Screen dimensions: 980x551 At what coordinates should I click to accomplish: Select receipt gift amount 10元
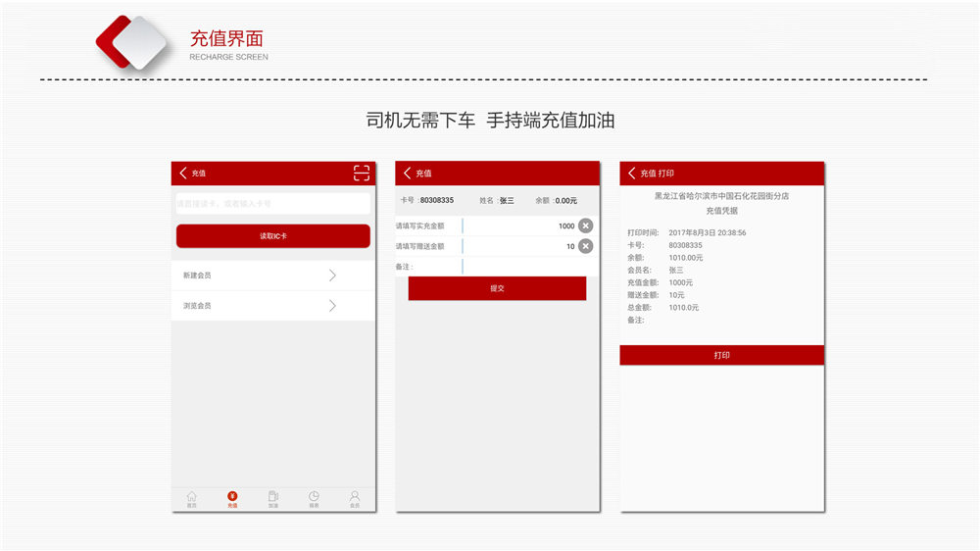tap(676, 295)
